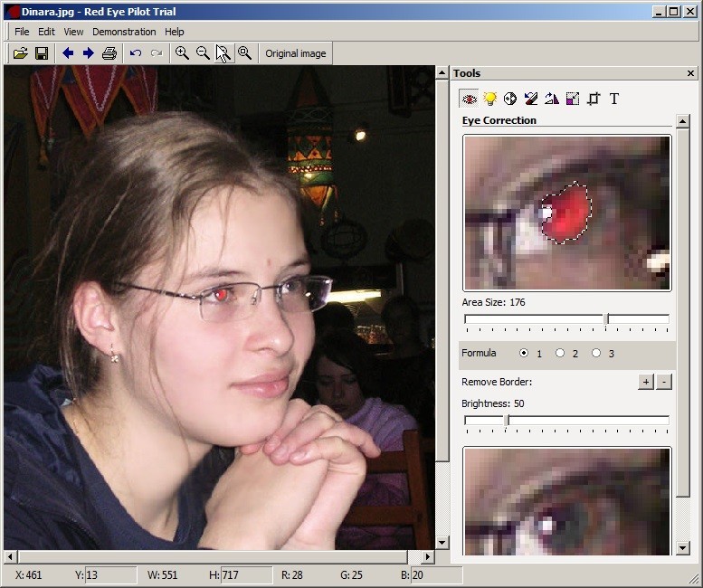This screenshot has width=703, height=588.
Task: Select the resize image tool icon
Action: [573, 99]
